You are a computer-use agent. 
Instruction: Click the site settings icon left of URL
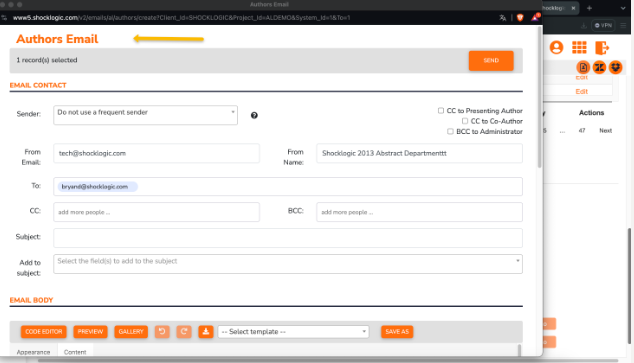4,18
